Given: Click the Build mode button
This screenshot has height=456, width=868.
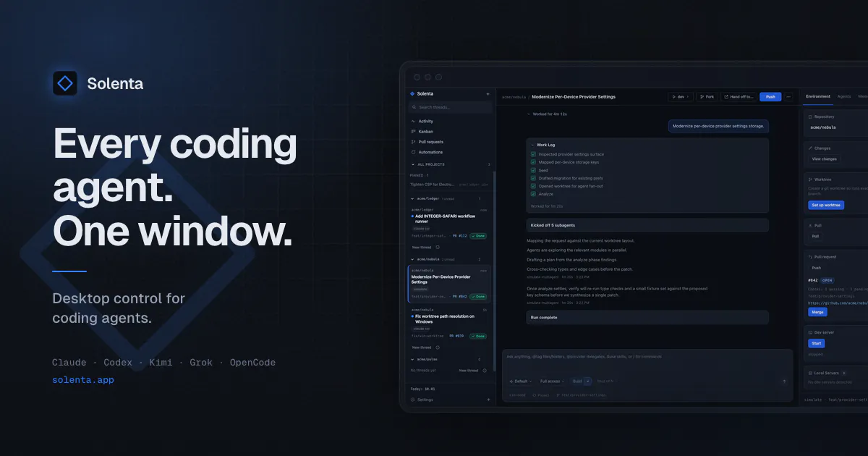Looking at the screenshot, I should click(576, 381).
